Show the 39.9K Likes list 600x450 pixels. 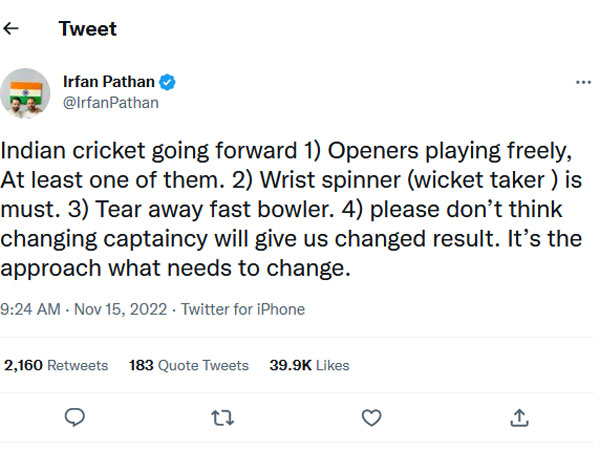[x=309, y=365]
